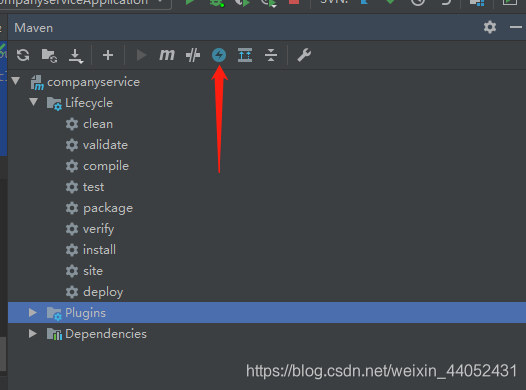Open Maven panel gear options
This screenshot has width=526, height=390.
click(490, 27)
